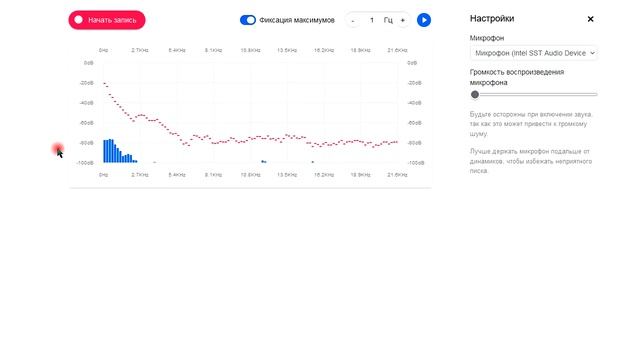Viewport: 640px width, 360px height.
Task: Click the microphone playback volume slider handle
Action: click(x=475, y=95)
